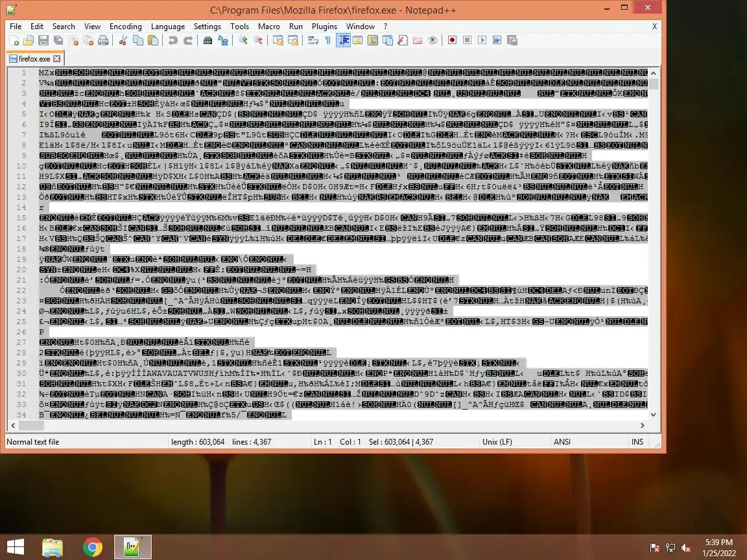Play back recorded macro button

pos(482,40)
